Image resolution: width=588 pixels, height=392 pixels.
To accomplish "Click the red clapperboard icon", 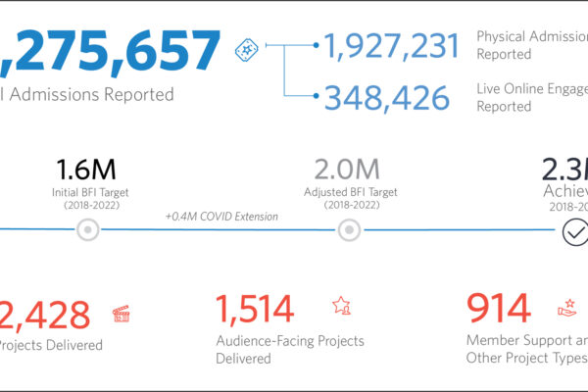I will click(x=122, y=314).
